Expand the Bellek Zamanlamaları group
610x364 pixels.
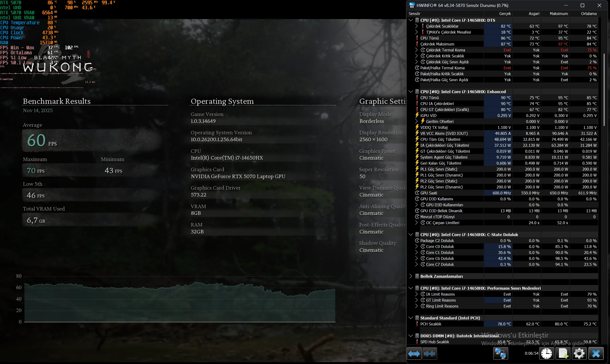(x=411, y=276)
